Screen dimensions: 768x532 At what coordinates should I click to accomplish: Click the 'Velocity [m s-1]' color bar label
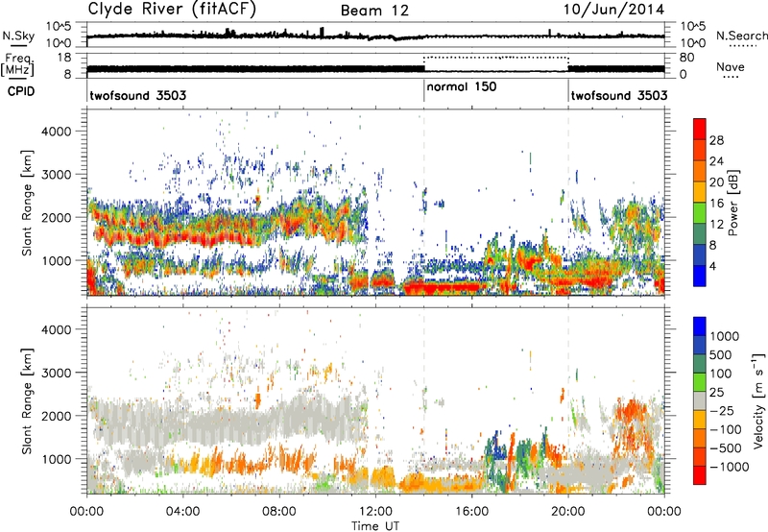tap(758, 400)
